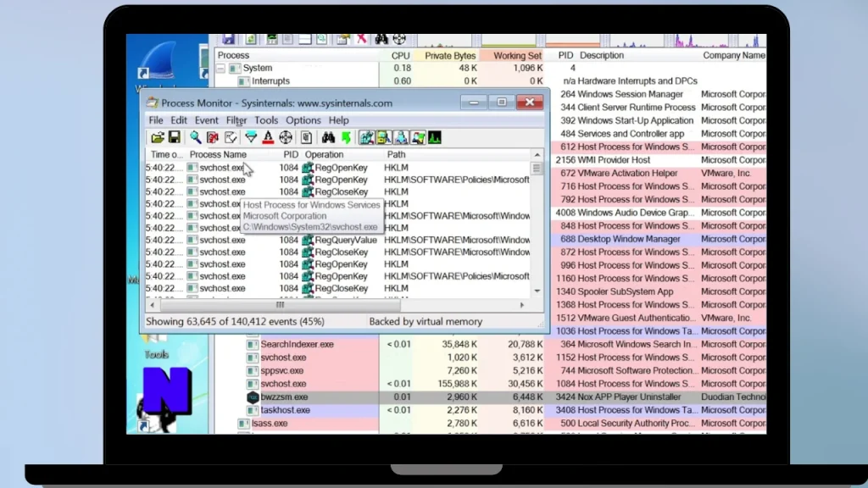Image resolution: width=868 pixels, height=488 pixels.
Task: Toggle Show Process and Thread Activity button
Action: (x=418, y=138)
